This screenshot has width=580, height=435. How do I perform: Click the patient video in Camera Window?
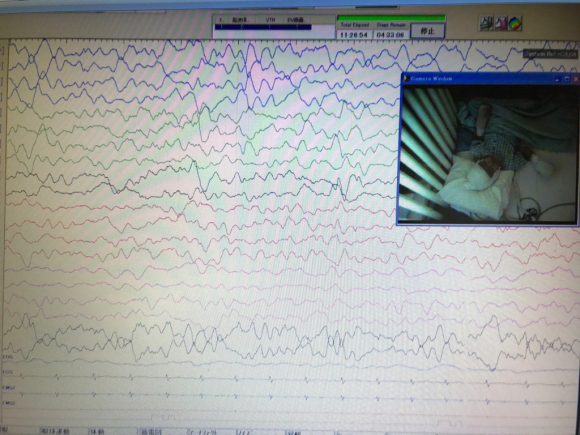(x=489, y=153)
